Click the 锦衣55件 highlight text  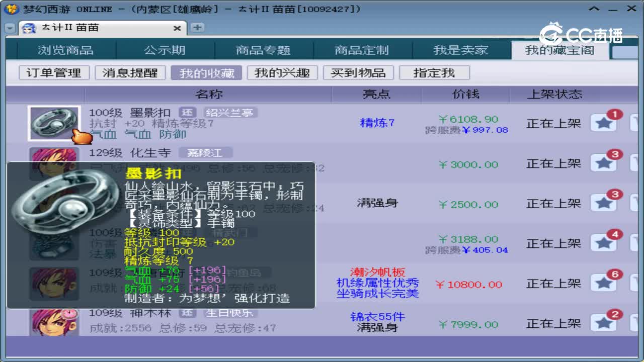click(377, 317)
